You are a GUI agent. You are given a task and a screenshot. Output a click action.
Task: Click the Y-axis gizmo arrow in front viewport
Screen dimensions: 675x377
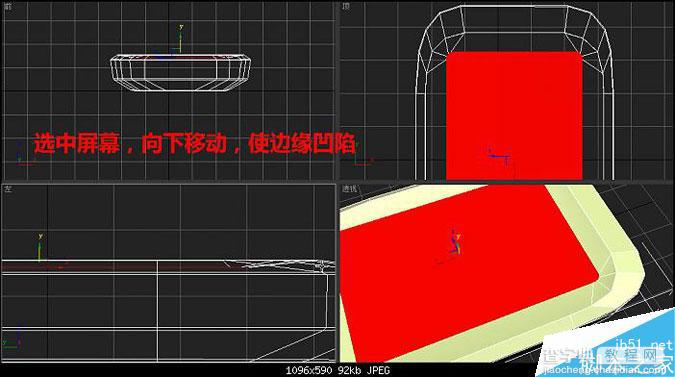tap(180, 39)
